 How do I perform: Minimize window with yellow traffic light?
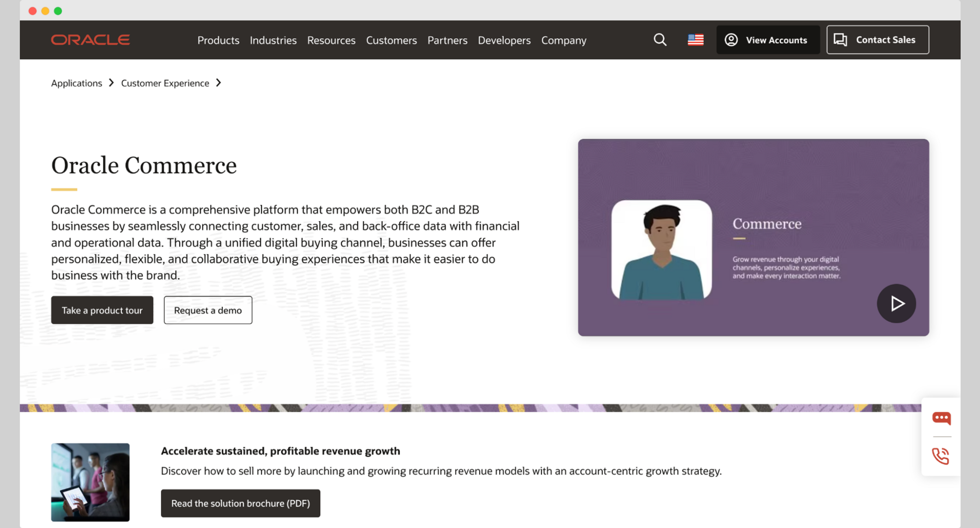pos(45,11)
